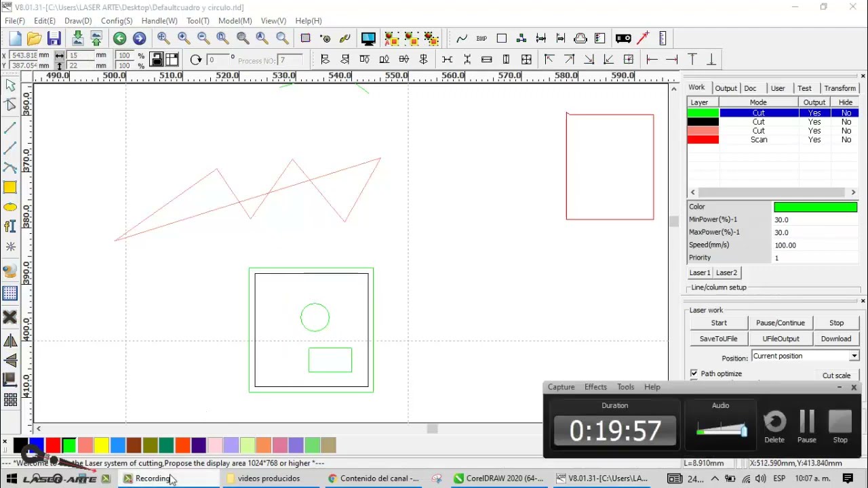Screen dimensions: 868x488
Task: Select the grid Array tool
Action: click(10, 293)
